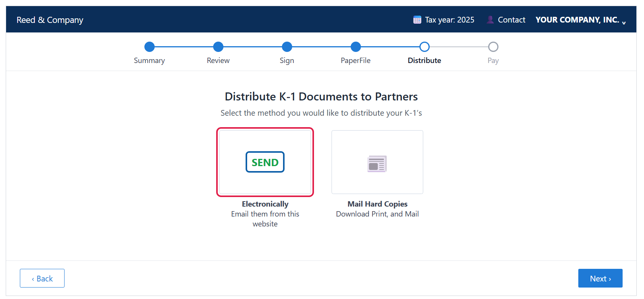The height and width of the screenshot is (299, 644).
Task: Click the Review step label
Action: (x=218, y=61)
